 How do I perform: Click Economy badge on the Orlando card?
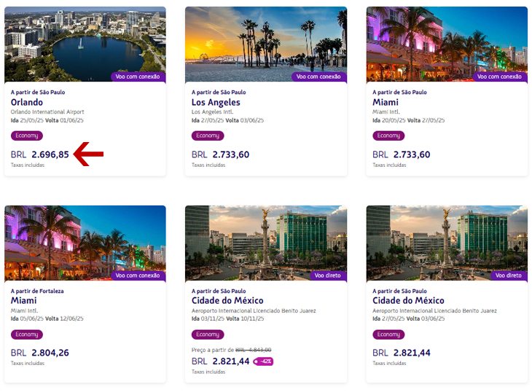pyautogui.click(x=27, y=136)
